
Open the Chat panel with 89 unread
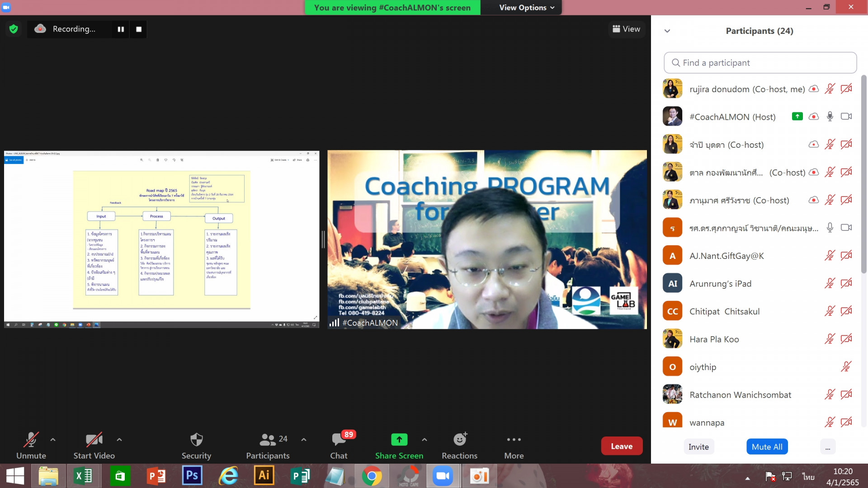pyautogui.click(x=339, y=446)
